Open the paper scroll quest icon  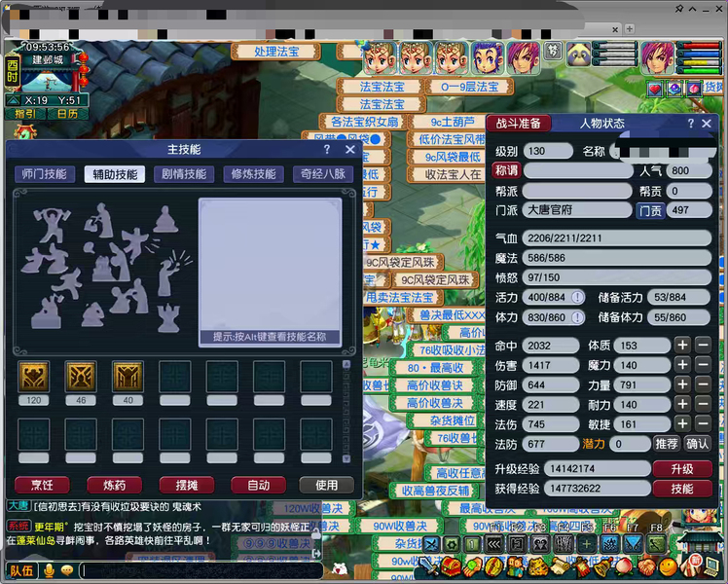tap(561, 567)
